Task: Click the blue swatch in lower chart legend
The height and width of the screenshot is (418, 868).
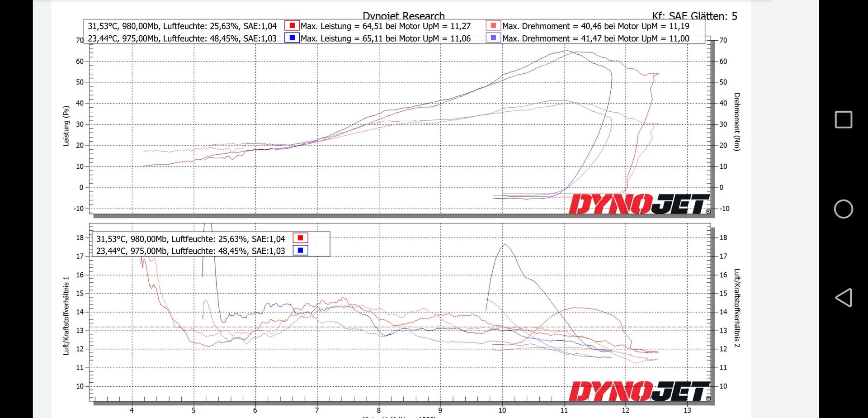Action: click(300, 250)
